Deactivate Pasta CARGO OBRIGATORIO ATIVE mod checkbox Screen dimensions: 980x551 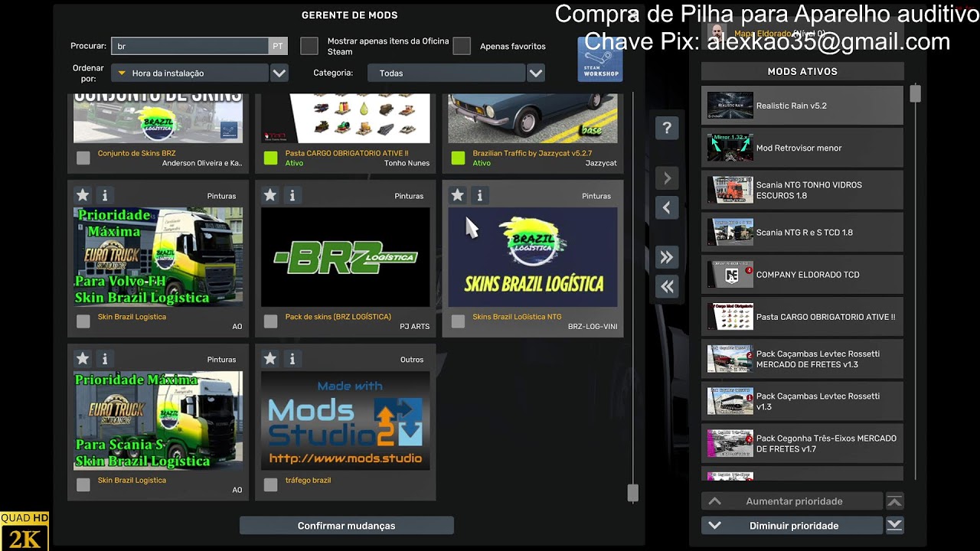pos(270,158)
